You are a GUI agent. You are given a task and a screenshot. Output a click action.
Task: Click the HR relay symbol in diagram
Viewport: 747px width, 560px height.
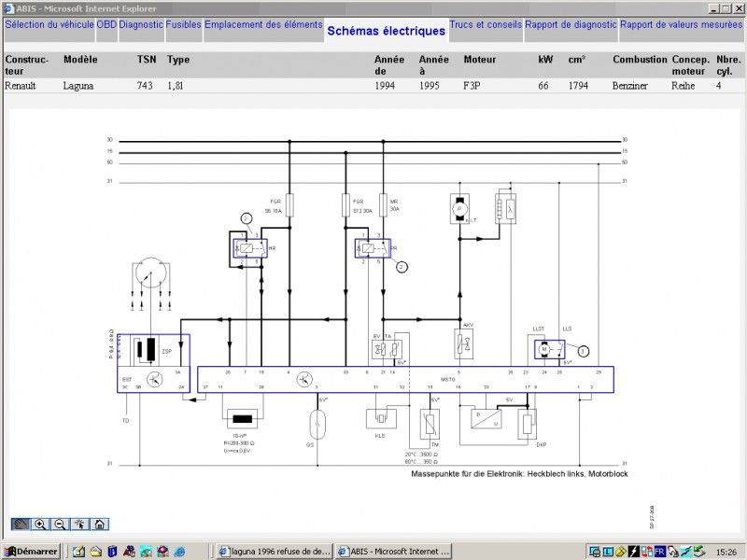coord(250,248)
